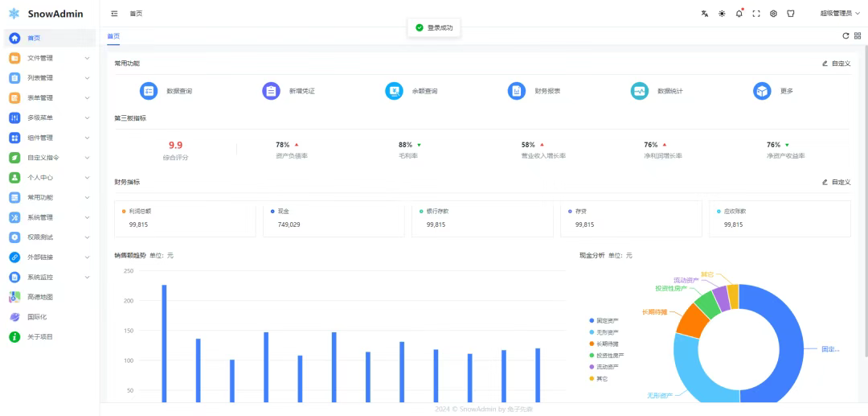Click the 数据查询 shortcut icon
This screenshot has width=868, height=416.
click(x=149, y=91)
